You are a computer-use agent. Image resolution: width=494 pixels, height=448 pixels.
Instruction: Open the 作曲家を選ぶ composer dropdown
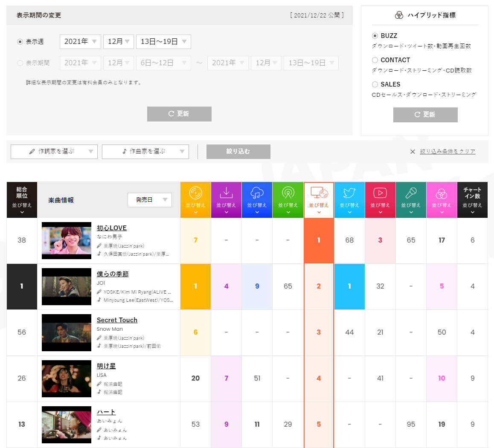pos(145,152)
